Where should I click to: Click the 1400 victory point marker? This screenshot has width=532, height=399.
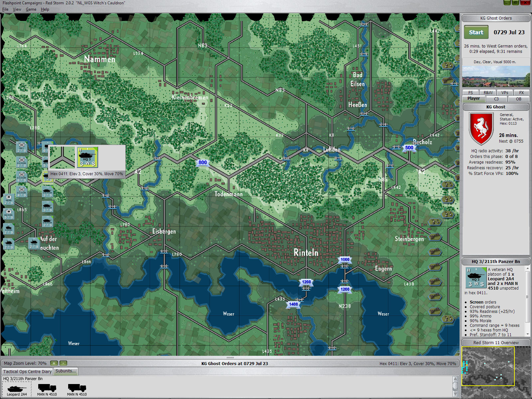tap(294, 304)
